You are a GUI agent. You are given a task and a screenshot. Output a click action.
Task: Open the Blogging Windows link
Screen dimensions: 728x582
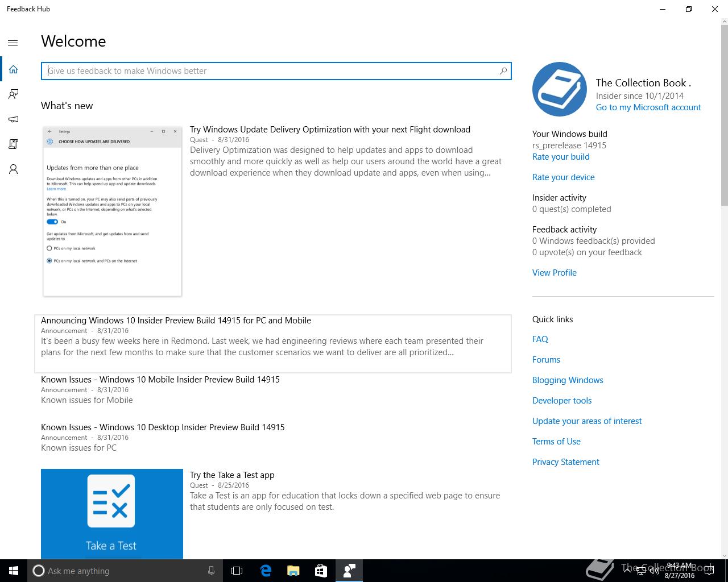pyautogui.click(x=568, y=380)
